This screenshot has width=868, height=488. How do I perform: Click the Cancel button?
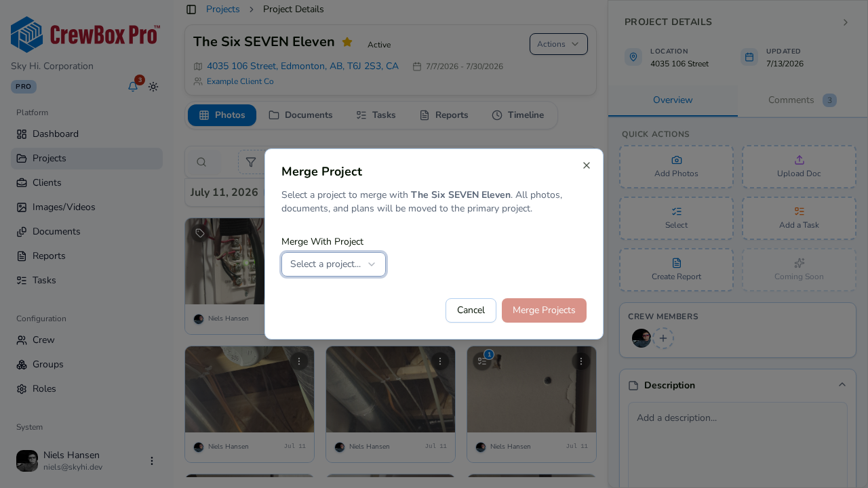coord(471,310)
